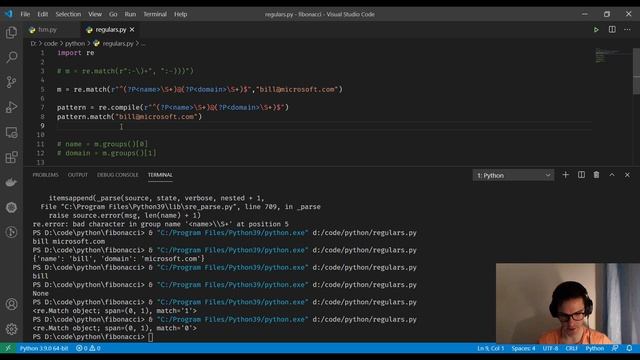Open the Explorer view in activity bar
The width and height of the screenshot is (640, 360).
tap(11, 32)
